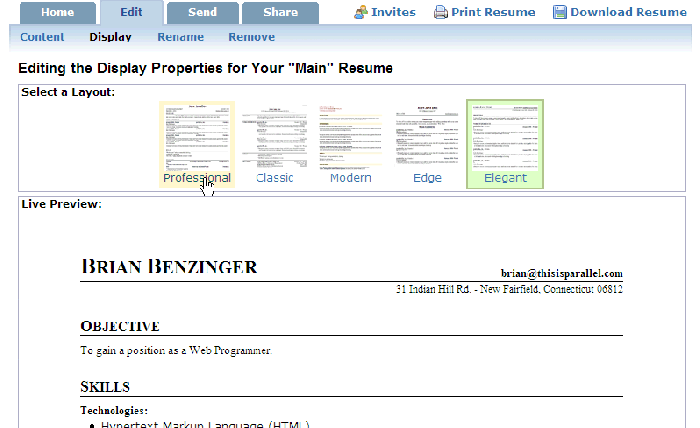Select the Edit tab

pos(131,12)
